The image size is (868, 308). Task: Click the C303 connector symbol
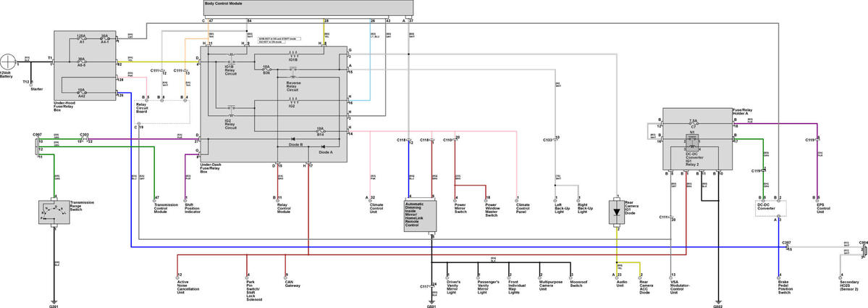pos(85,138)
